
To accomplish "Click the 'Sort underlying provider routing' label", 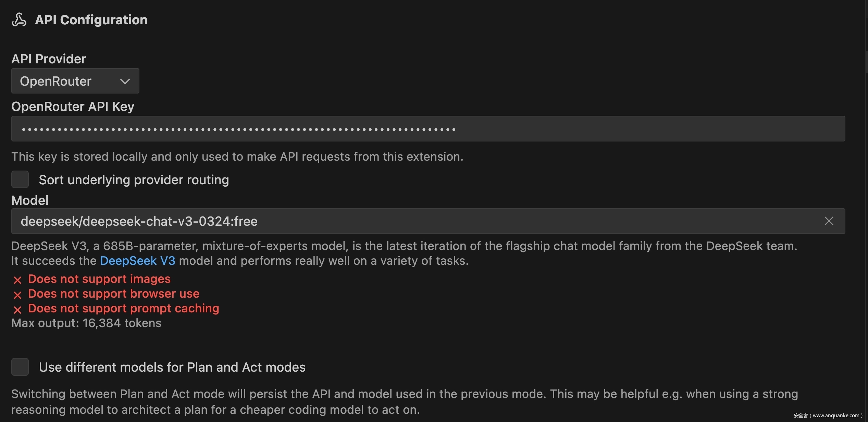I will pyautogui.click(x=134, y=180).
